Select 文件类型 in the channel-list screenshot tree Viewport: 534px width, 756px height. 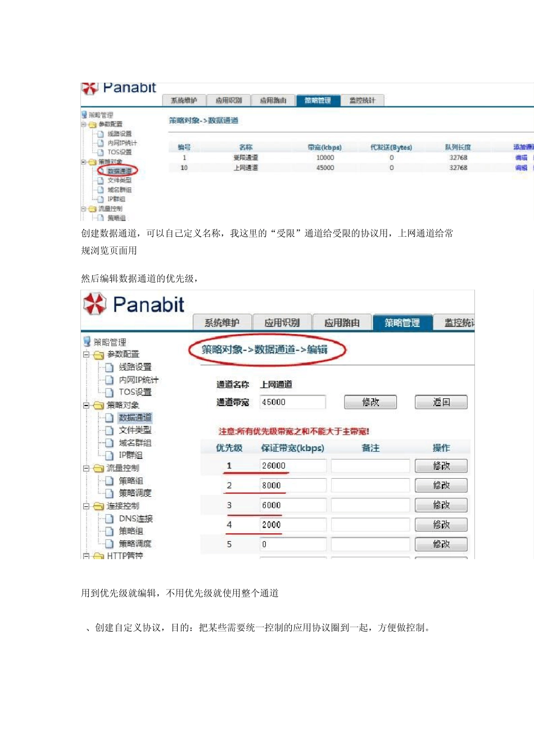pyautogui.click(x=119, y=181)
